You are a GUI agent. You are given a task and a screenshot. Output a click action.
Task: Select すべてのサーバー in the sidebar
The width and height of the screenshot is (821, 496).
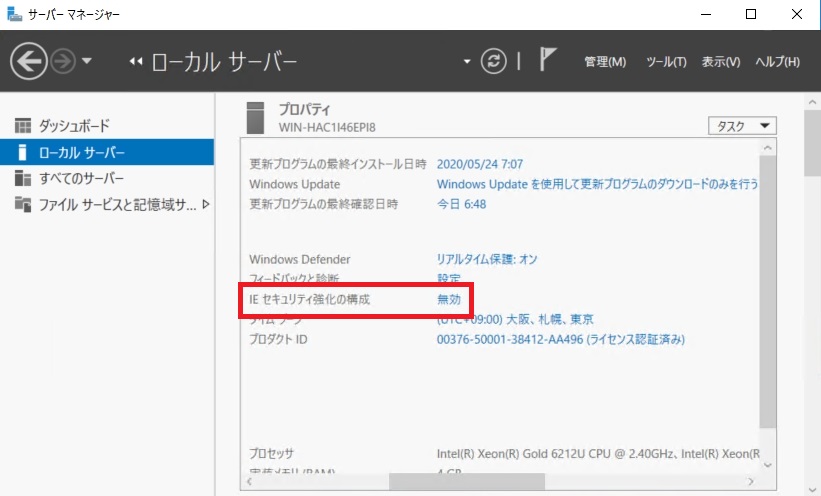click(107, 178)
